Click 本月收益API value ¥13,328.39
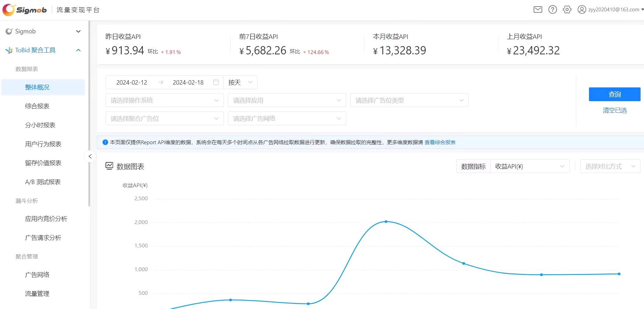Viewport: 644px width, 309px height. coord(400,51)
